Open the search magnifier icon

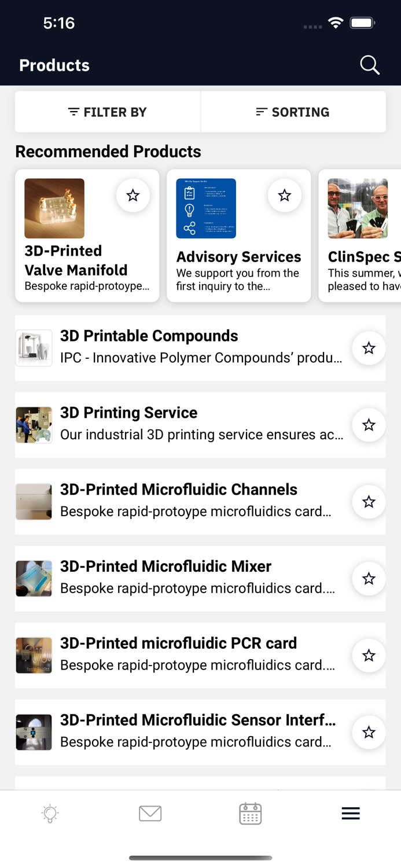pyautogui.click(x=370, y=65)
